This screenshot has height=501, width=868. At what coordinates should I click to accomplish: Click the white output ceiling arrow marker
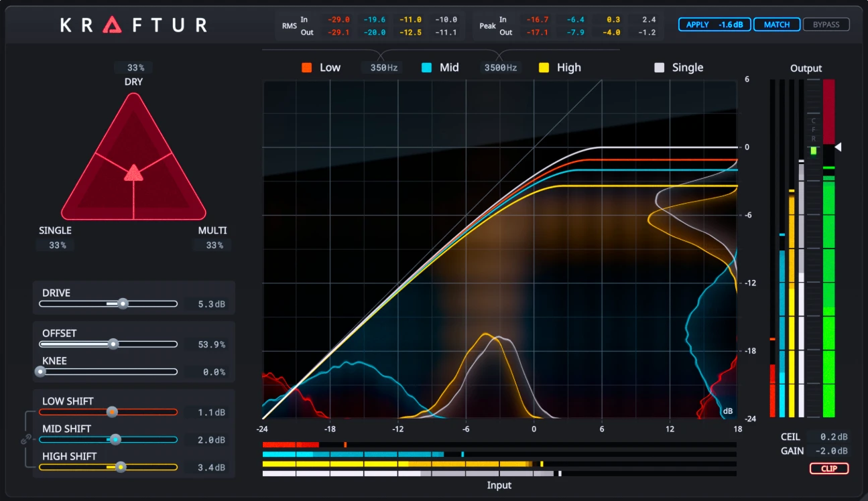838,147
